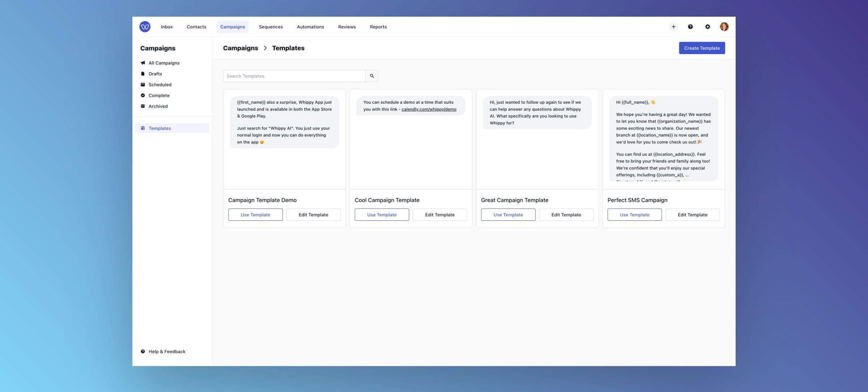Click the help question mark icon
868x392 pixels.
tap(690, 26)
